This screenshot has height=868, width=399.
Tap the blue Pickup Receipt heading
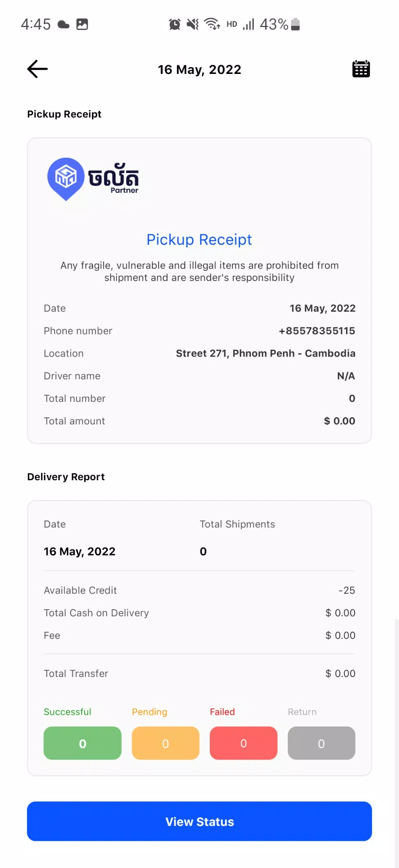(x=199, y=239)
